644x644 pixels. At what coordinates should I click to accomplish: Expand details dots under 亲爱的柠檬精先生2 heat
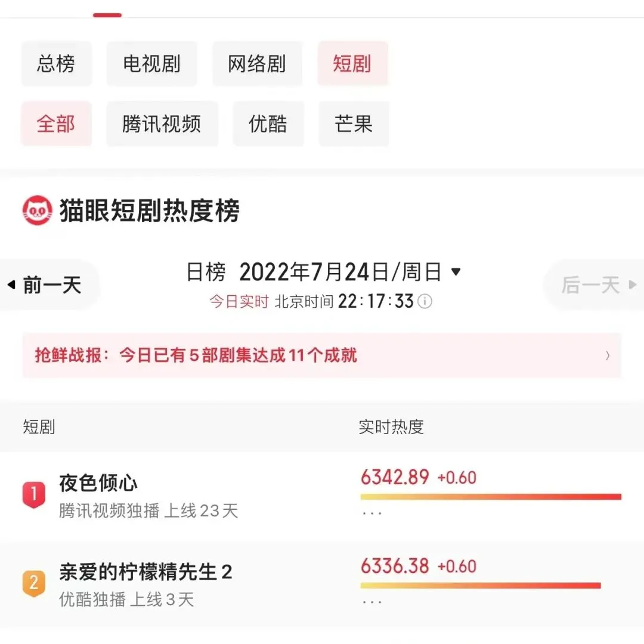(x=373, y=601)
